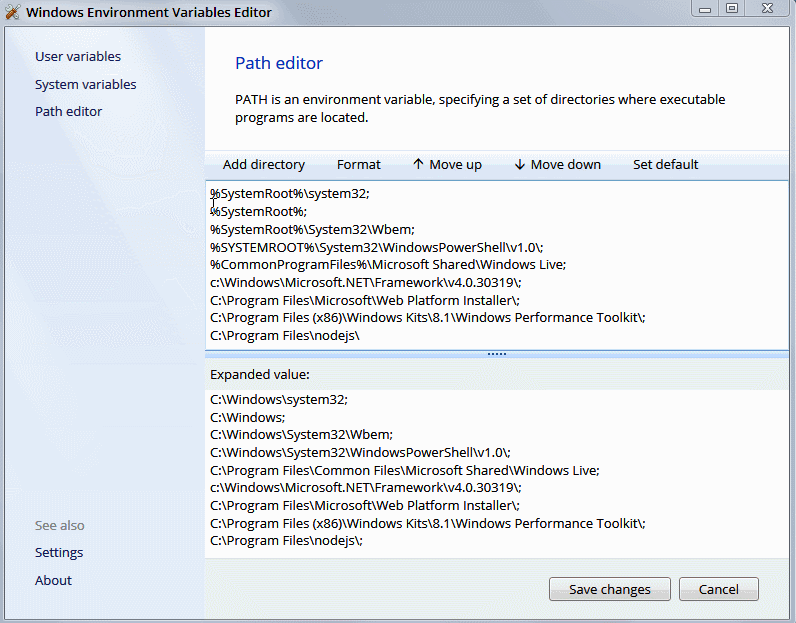Click the WindowsPowerShell\v1.0 line in editor
796x623 pixels.
coord(376,247)
